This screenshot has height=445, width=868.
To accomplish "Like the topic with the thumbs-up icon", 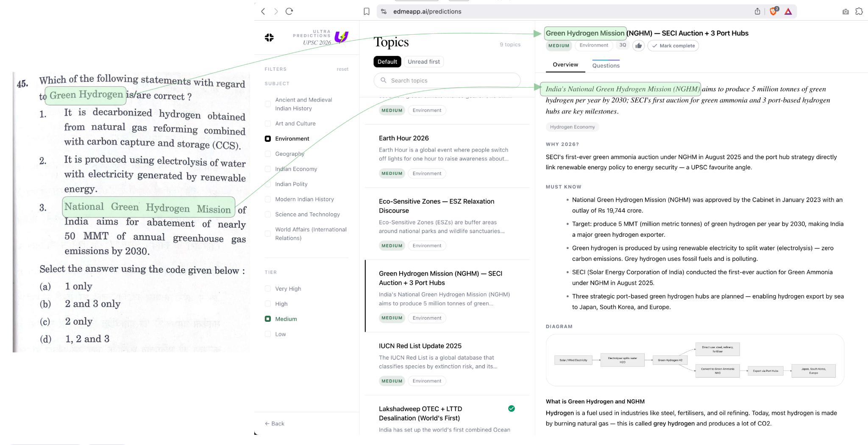I will (639, 46).
